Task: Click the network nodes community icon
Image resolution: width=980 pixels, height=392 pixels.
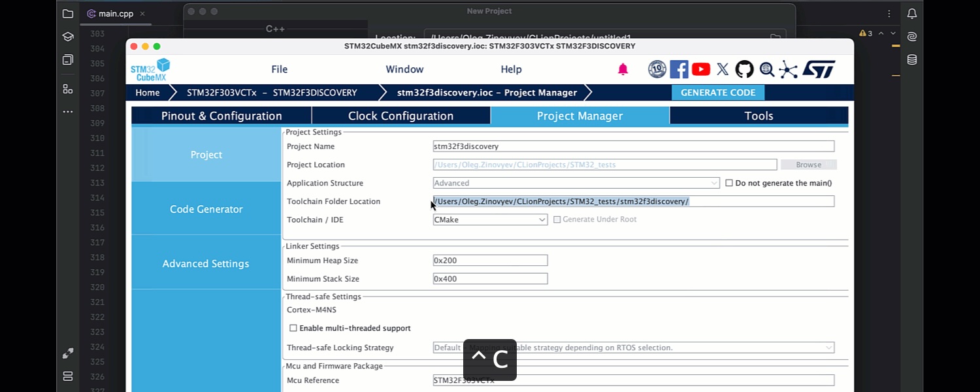Action: [788, 69]
